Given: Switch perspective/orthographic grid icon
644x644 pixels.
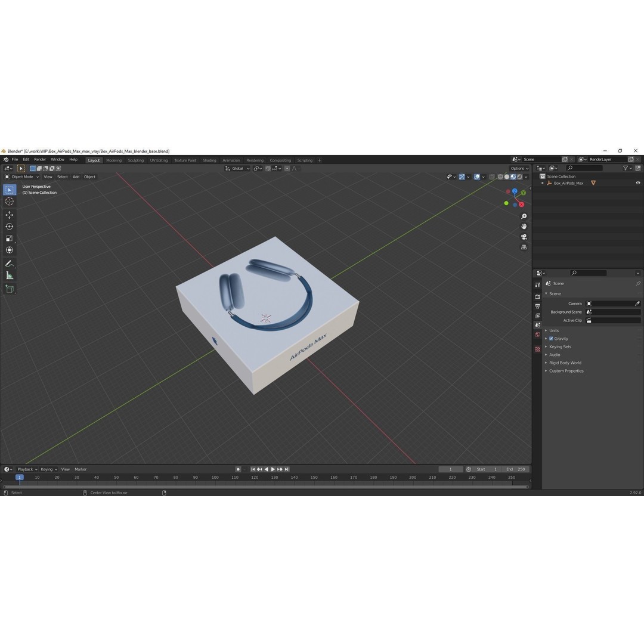Looking at the screenshot, I should (524, 247).
